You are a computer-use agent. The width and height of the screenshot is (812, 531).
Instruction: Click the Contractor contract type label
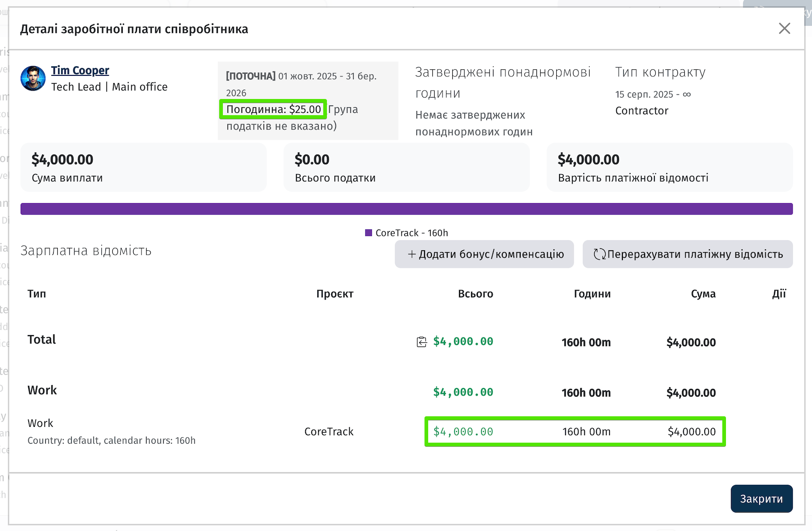[641, 111]
